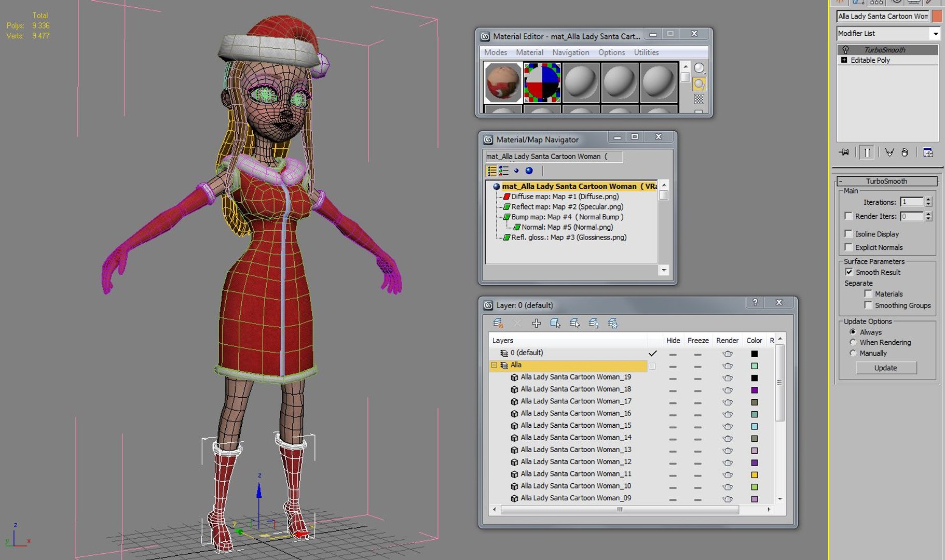Viewport: 945px width, 560px height.
Task: Select When Rendering update option
Action: point(853,342)
